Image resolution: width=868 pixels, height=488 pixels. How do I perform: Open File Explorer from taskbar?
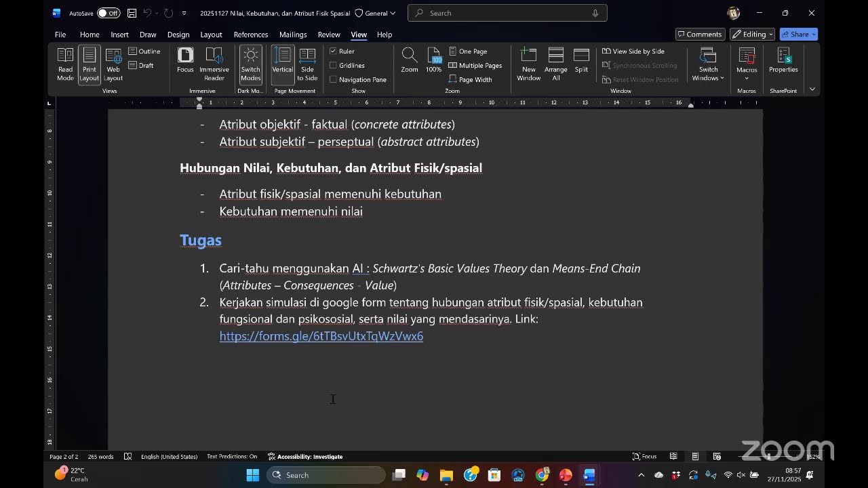[446, 475]
